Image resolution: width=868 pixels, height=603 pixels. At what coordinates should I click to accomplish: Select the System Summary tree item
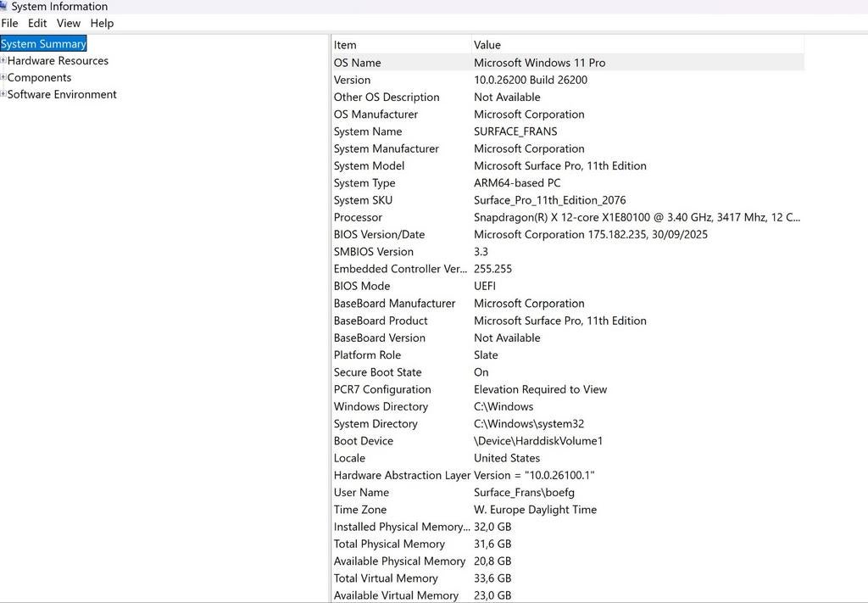(43, 43)
